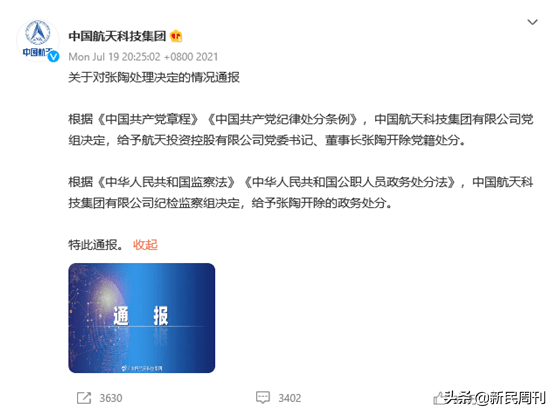Image resolution: width=558 pixels, height=417 pixels.
Task: Collapse the post with 收起
Action: tap(145, 245)
